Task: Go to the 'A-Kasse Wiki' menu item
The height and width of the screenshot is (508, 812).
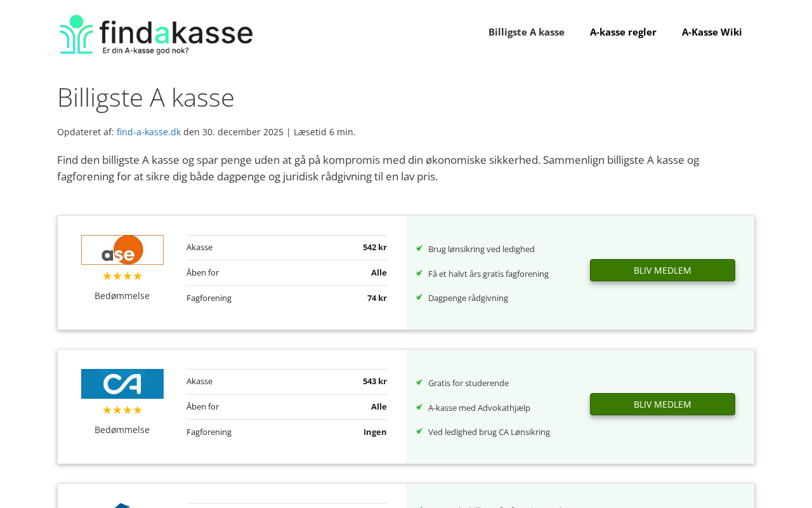Action: 712,32
